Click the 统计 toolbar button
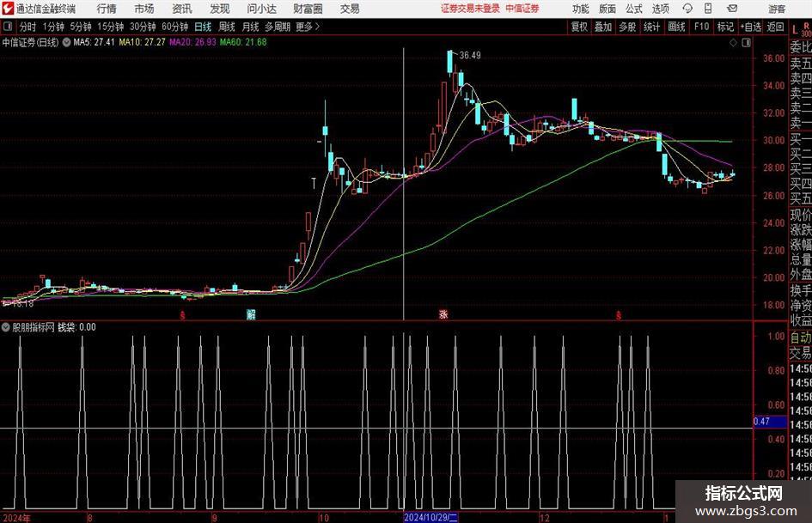This screenshot has width=812, height=523. pos(652,27)
